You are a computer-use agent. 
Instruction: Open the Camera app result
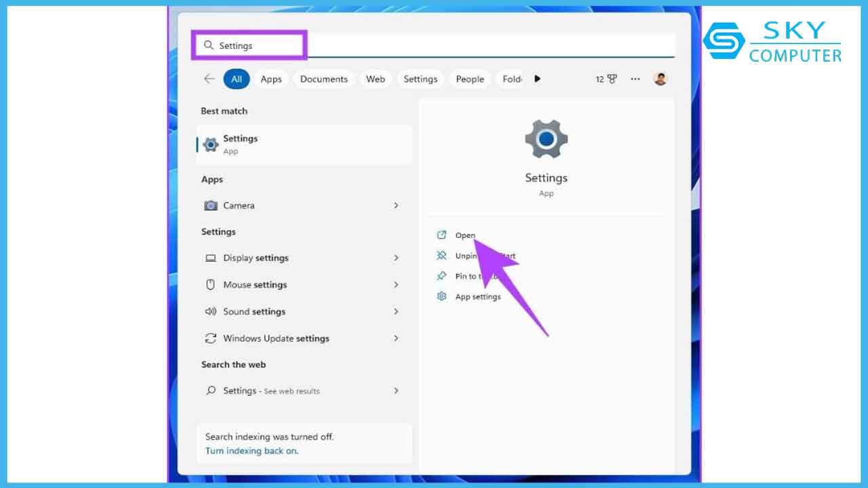click(x=304, y=205)
